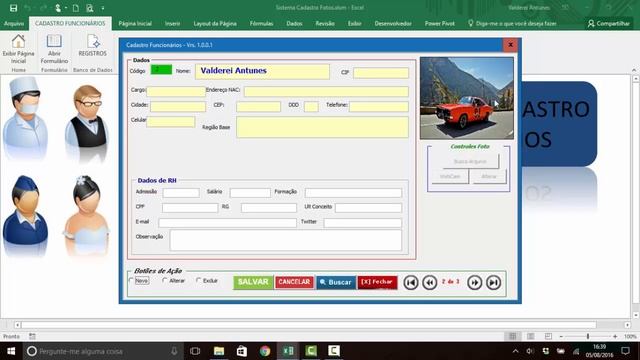Click the Alterar photo button
640x360 pixels.
coord(488,176)
